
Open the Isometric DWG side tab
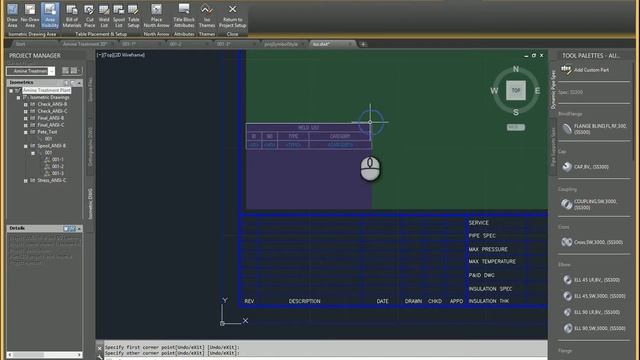click(x=90, y=203)
